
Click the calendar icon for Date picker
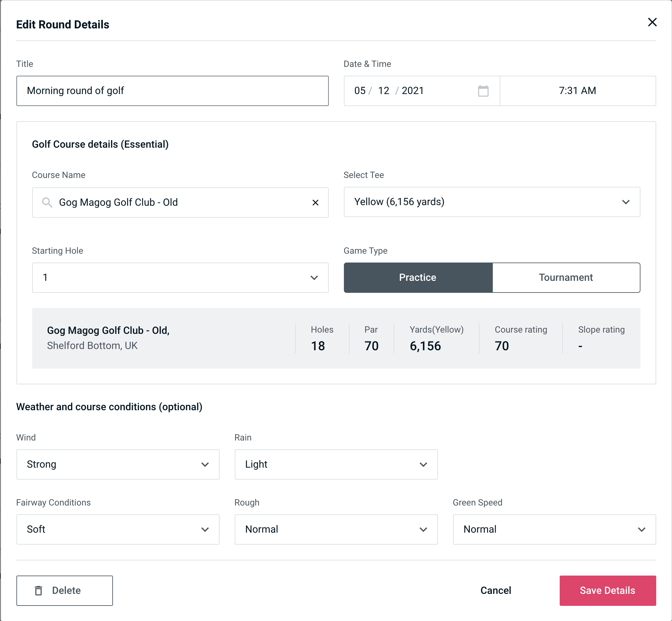[x=483, y=91]
